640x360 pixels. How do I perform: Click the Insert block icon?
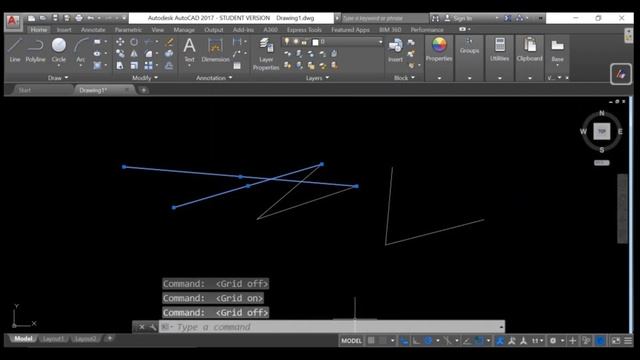[395, 50]
